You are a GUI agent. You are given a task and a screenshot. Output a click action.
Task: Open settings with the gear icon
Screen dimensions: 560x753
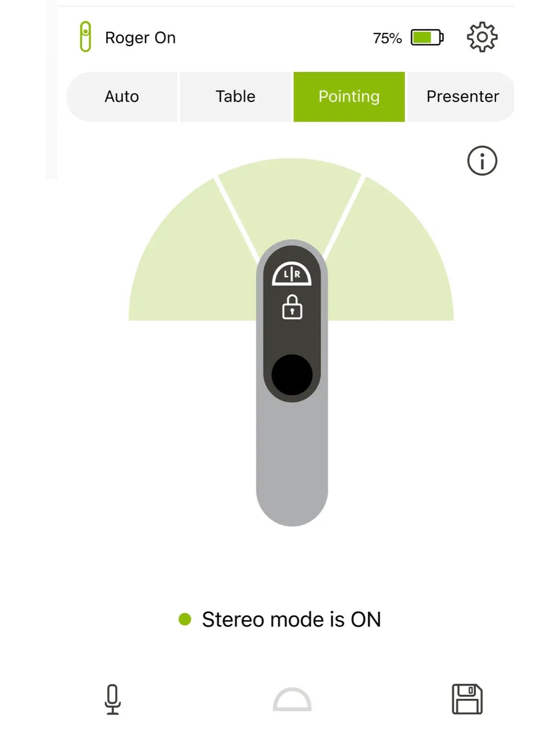(x=482, y=37)
